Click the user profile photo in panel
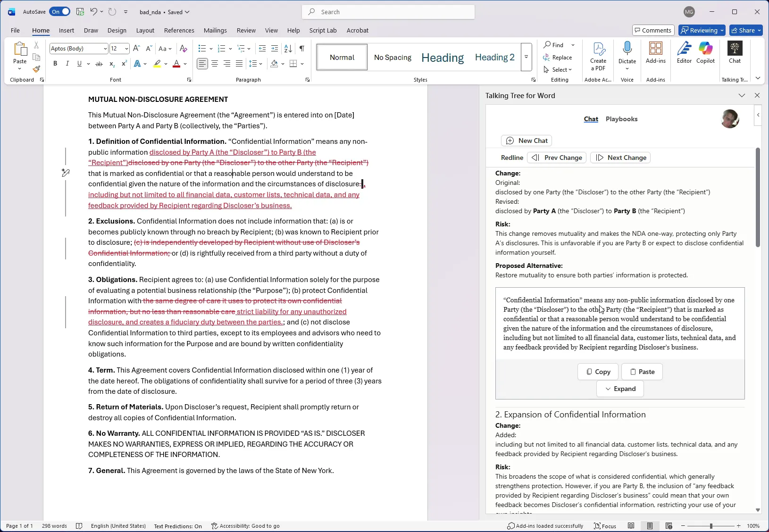769x532 pixels. pyautogui.click(x=730, y=119)
